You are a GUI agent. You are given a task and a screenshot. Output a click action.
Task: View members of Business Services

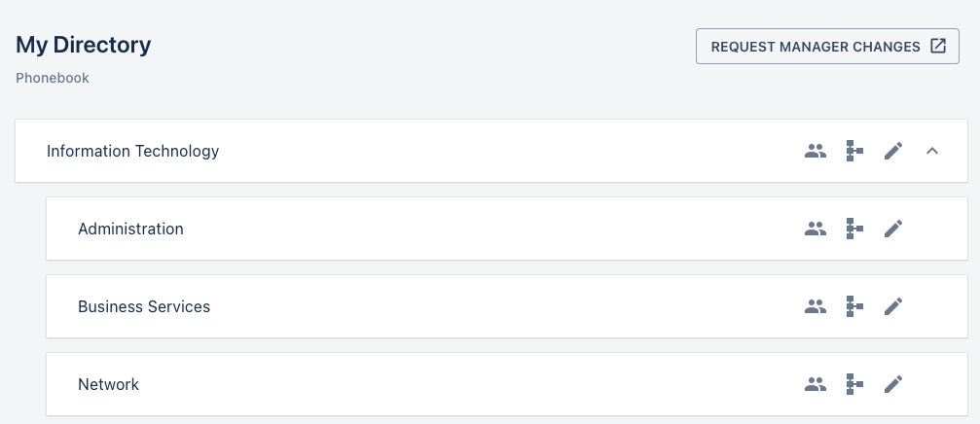(x=816, y=306)
